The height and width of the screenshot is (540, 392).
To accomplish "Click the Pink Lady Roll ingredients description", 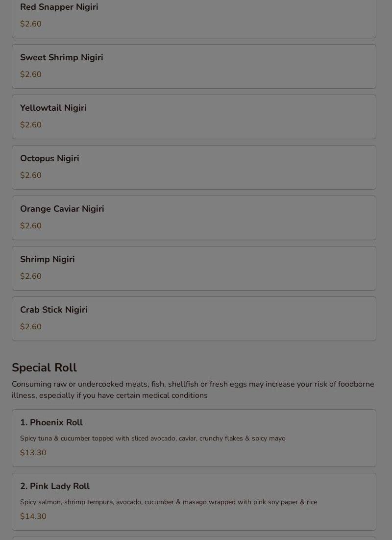I will pyautogui.click(x=168, y=502).
